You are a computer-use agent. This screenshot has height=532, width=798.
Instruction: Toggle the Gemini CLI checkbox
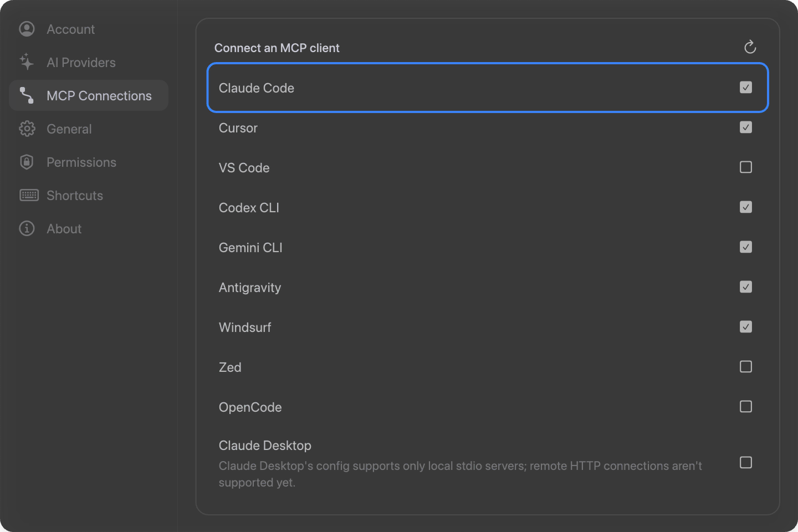pyautogui.click(x=746, y=247)
